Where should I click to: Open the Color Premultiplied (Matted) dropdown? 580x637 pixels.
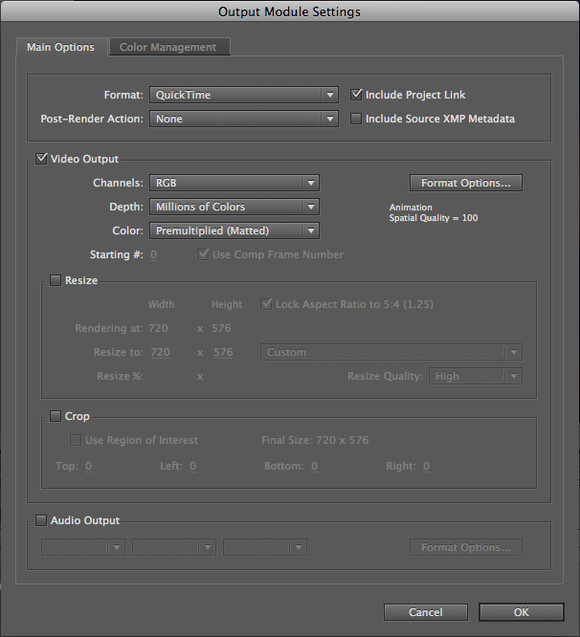[234, 231]
